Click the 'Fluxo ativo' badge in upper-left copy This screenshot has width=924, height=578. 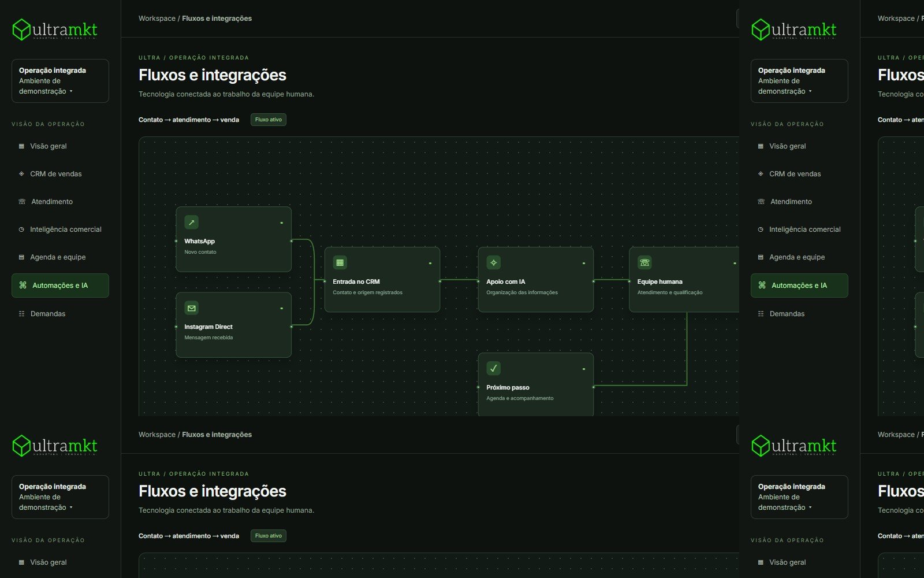point(269,120)
